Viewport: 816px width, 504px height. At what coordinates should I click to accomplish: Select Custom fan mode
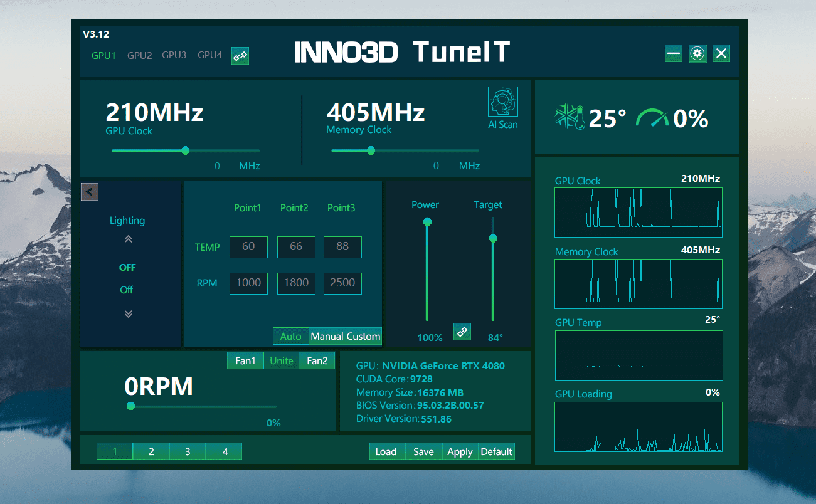[363, 336]
